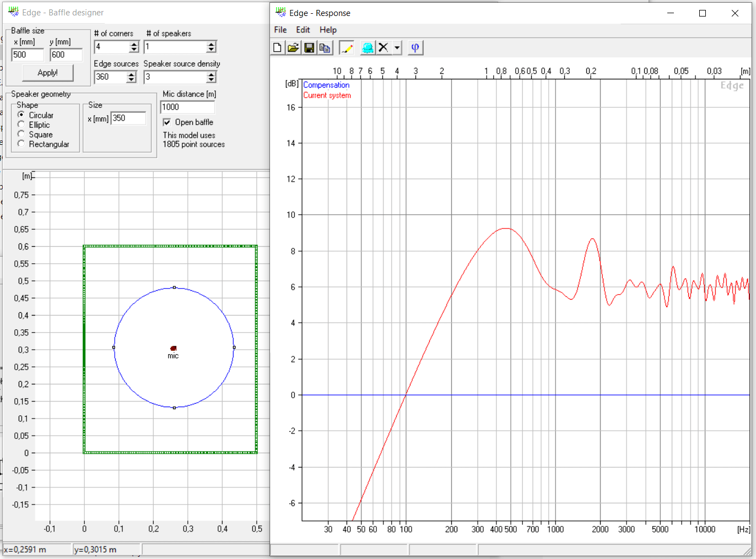The width and height of the screenshot is (756, 559).
Task: Click the bottom handle of the speaker circle
Action: (x=174, y=408)
